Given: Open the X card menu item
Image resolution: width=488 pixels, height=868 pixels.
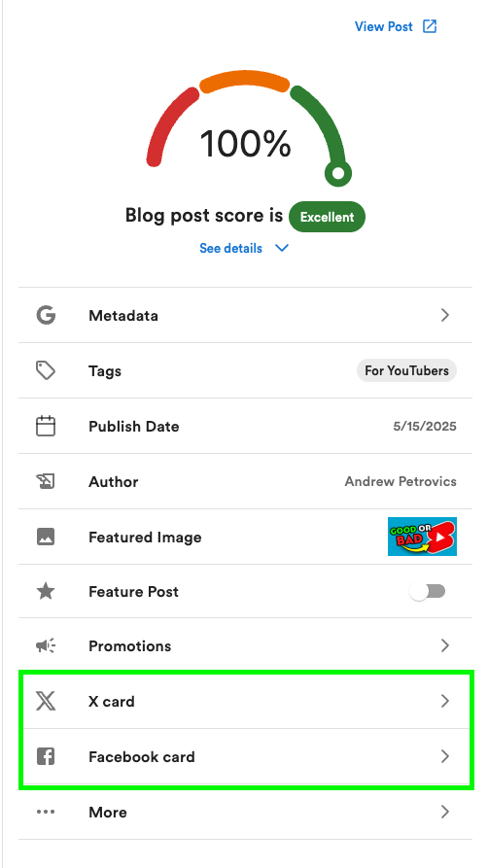Looking at the screenshot, I should [x=245, y=701].
